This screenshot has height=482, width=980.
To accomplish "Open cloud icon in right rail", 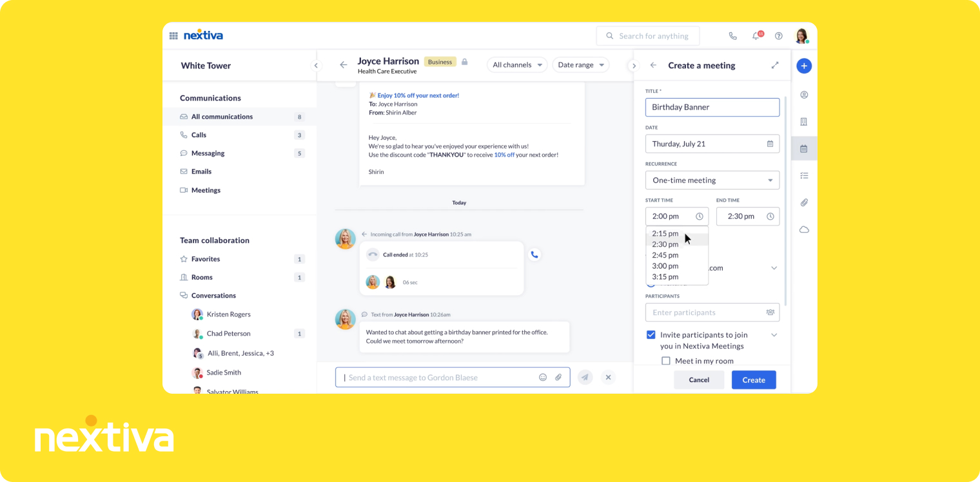I will 804,229.
